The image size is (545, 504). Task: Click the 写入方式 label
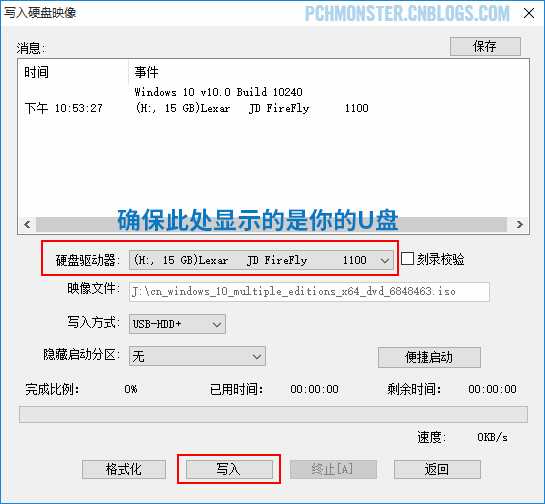pos(93,322)
